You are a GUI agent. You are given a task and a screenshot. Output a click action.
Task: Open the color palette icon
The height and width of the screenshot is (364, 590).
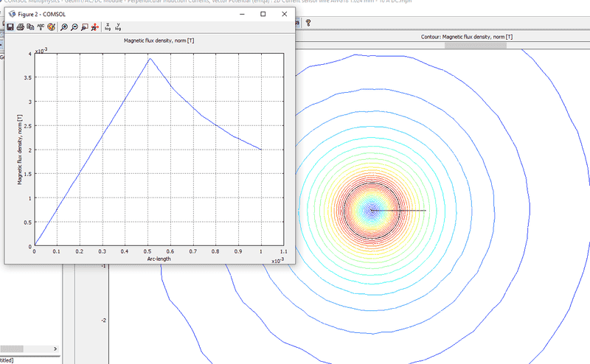tap(51, 27)
